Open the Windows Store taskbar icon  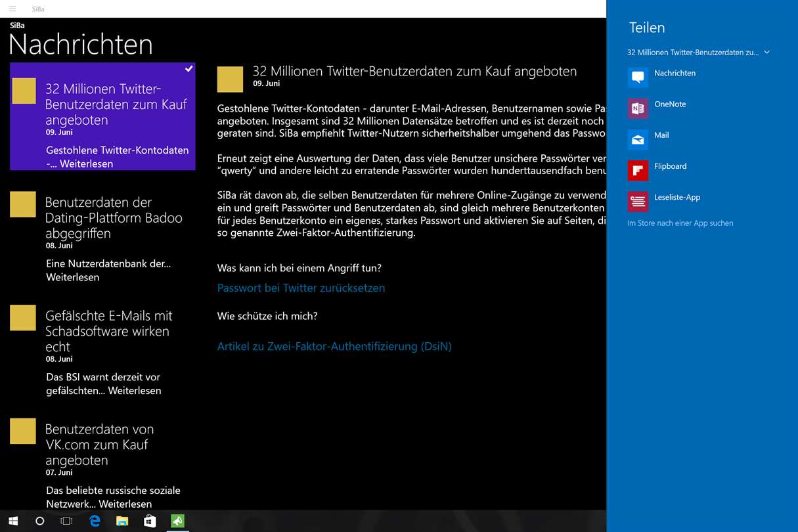(150, 521)
